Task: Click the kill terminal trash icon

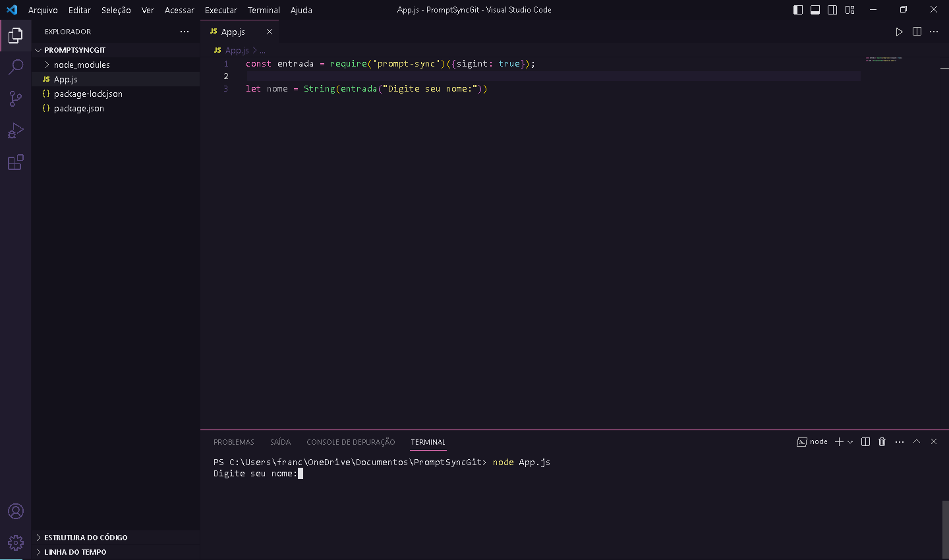Action: (882, 441)
